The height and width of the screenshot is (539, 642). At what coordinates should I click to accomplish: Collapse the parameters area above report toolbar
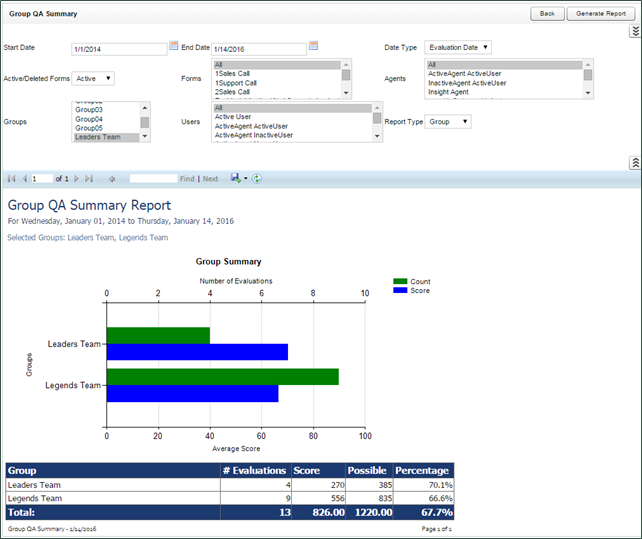pos(634,162)
